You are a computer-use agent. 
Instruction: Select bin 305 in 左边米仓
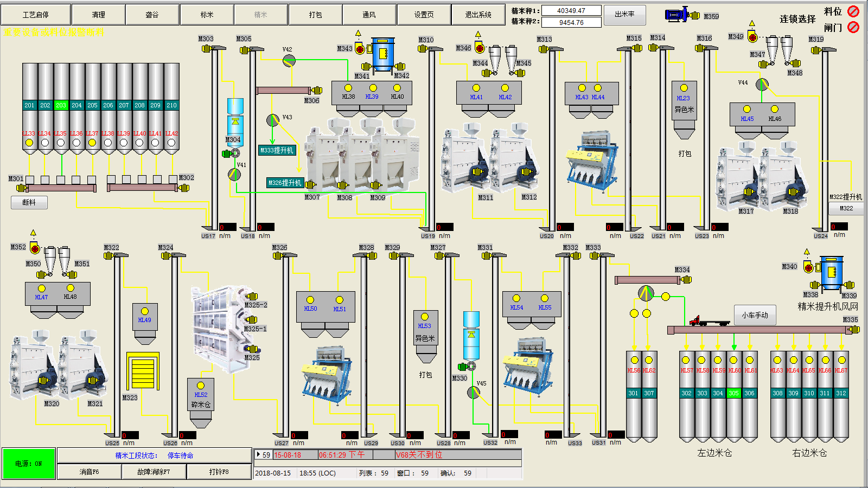pos(733,393)
